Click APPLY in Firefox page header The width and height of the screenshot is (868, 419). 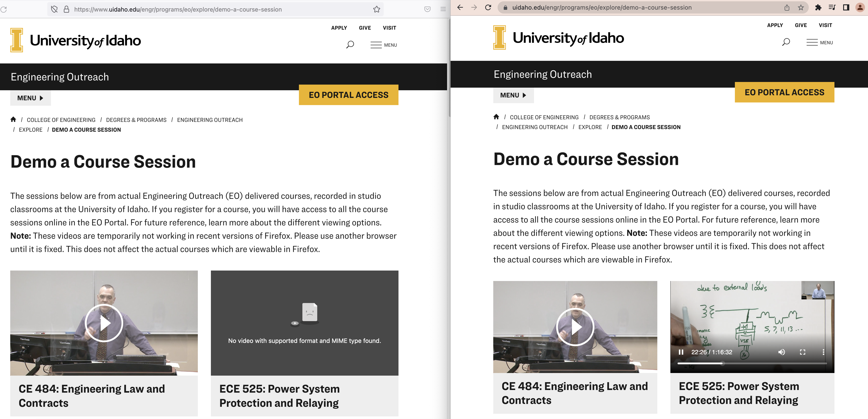339,28
